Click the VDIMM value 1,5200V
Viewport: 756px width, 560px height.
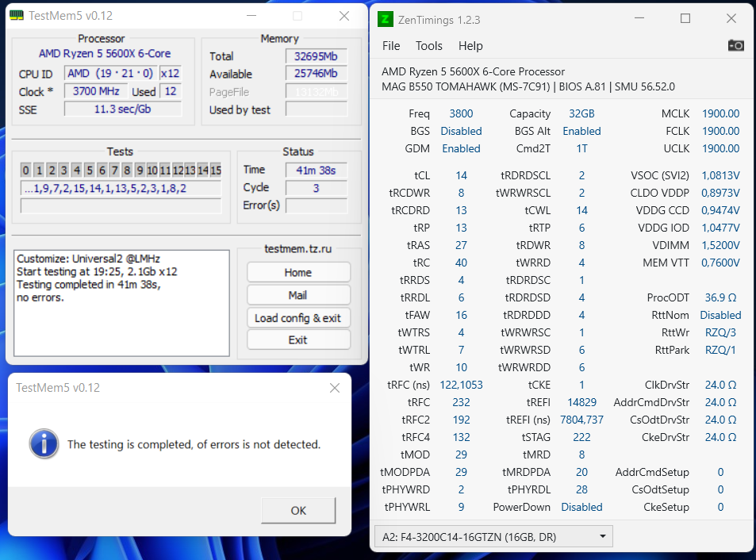(x=720, y=245)
